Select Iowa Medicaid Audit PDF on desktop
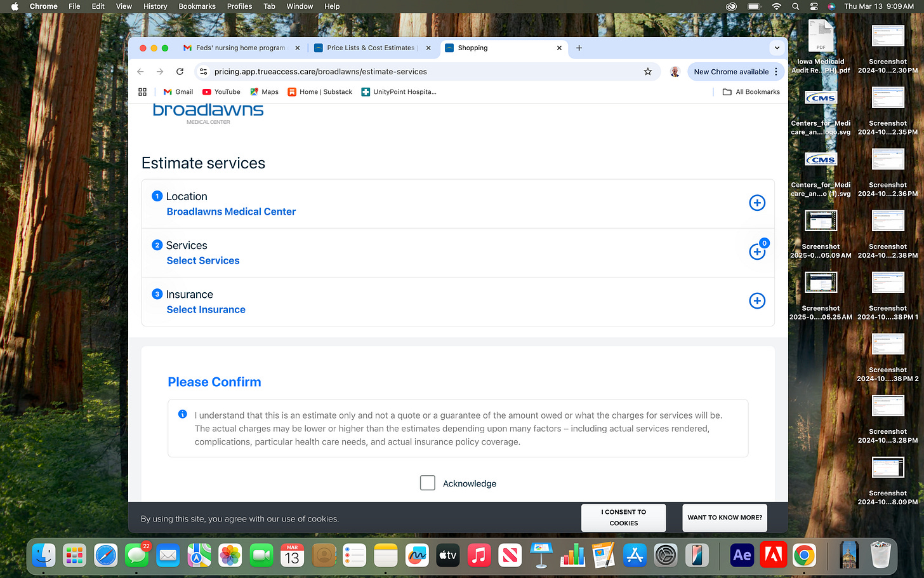The height and width of the screenshot is (578, 924). pyautogui.click(x=821, y=46)
